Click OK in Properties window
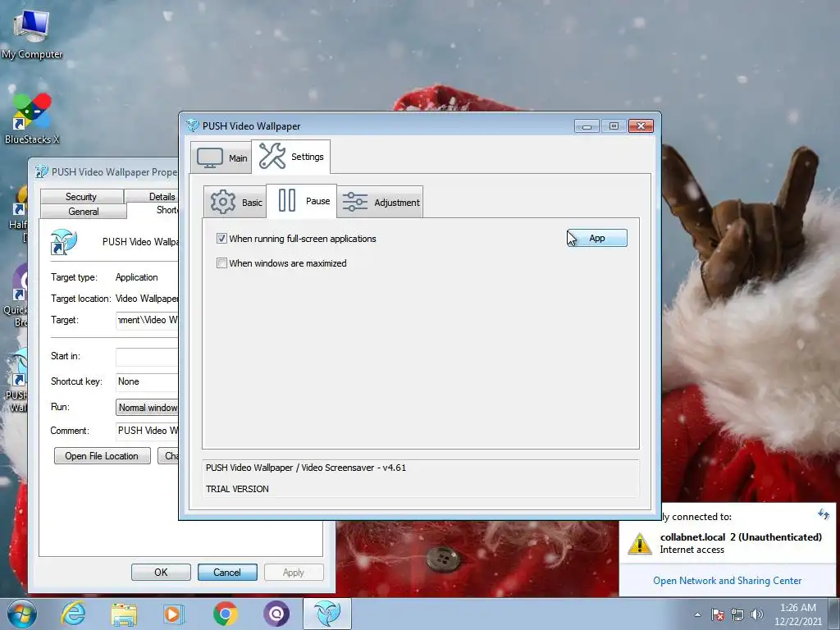The width and height of the screenshot is (840, 630). (161, 572)
